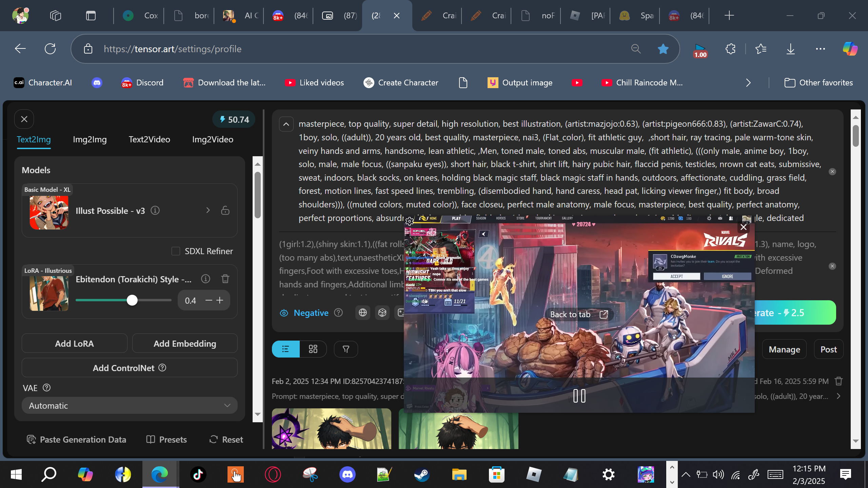Click the Post button
868x488 pixels.
829,349
